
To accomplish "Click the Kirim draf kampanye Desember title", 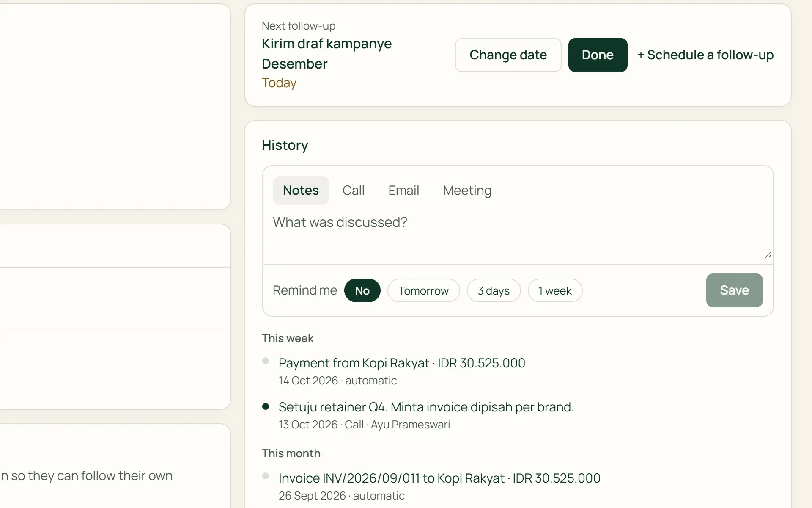I will click(326, 54).
